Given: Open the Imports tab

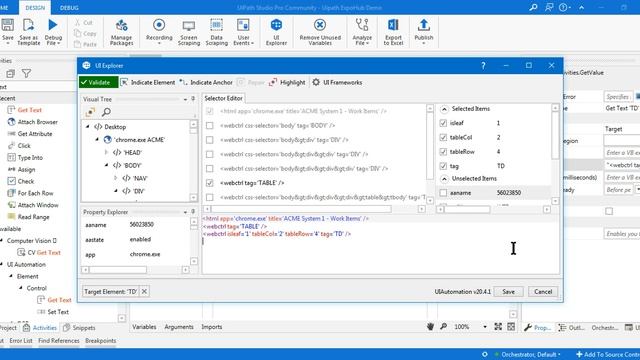Looking at the screenshot, I should tap(211, 327).
